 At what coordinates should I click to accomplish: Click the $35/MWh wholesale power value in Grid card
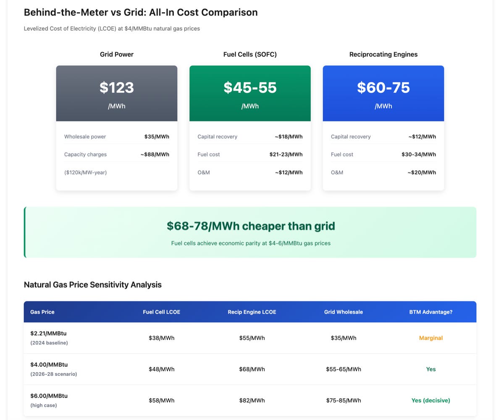click(x=157, y=137)
